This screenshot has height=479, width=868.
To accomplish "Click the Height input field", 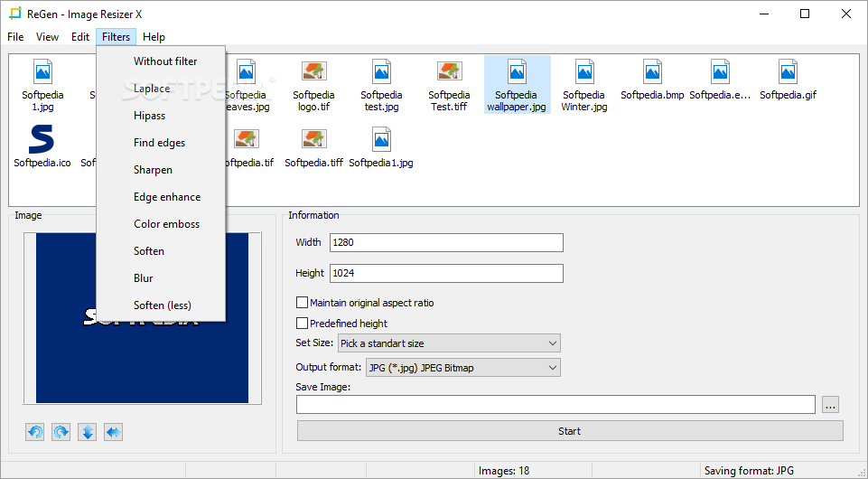I will tap(446, 273).
